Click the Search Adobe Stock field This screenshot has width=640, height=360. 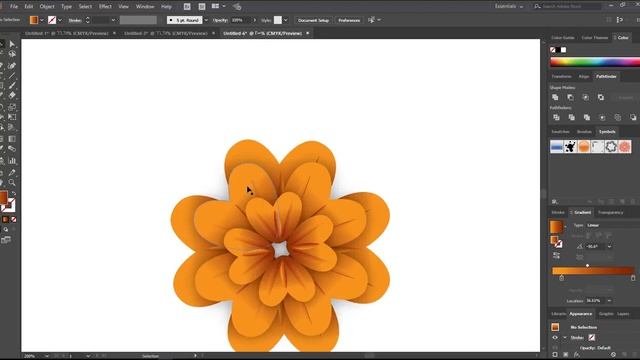tap(567, 7)
